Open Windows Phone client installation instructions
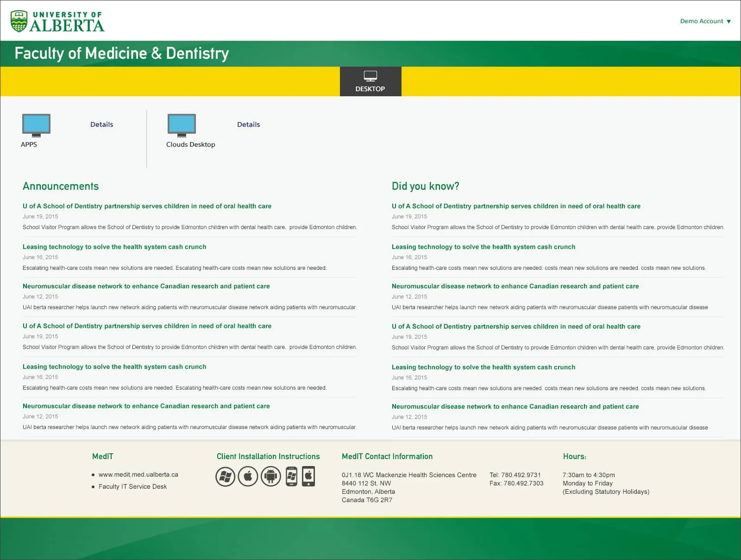Image resolution: width=741 pixels, height=560 pixels. coord(291,476)
